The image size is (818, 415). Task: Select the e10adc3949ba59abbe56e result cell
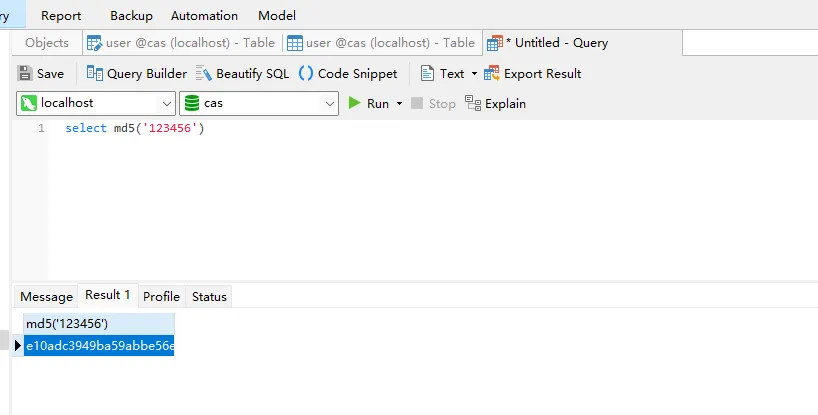99,346
